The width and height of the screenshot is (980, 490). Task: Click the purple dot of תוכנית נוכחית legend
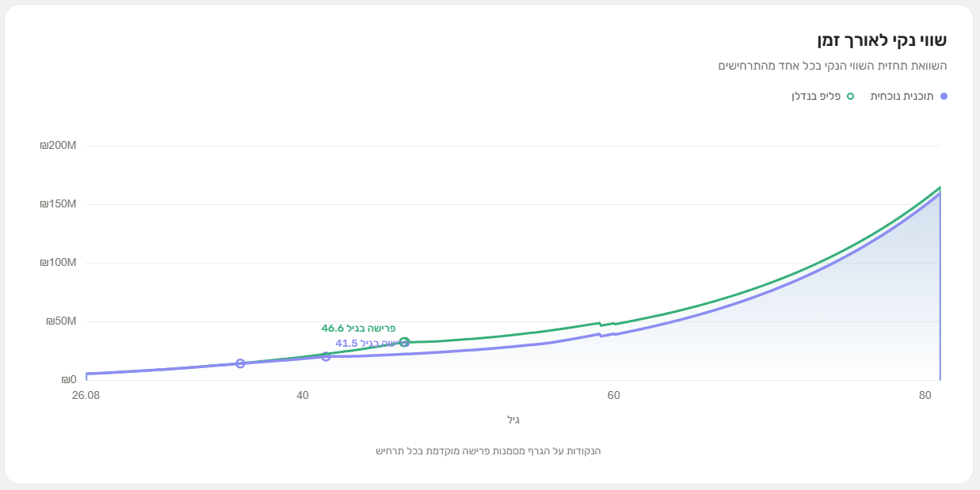(944, 97)
